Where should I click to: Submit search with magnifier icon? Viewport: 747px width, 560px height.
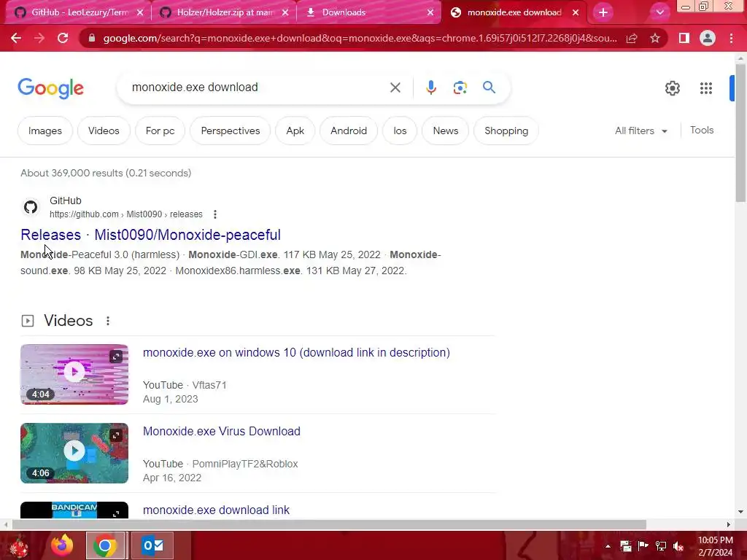489,87
